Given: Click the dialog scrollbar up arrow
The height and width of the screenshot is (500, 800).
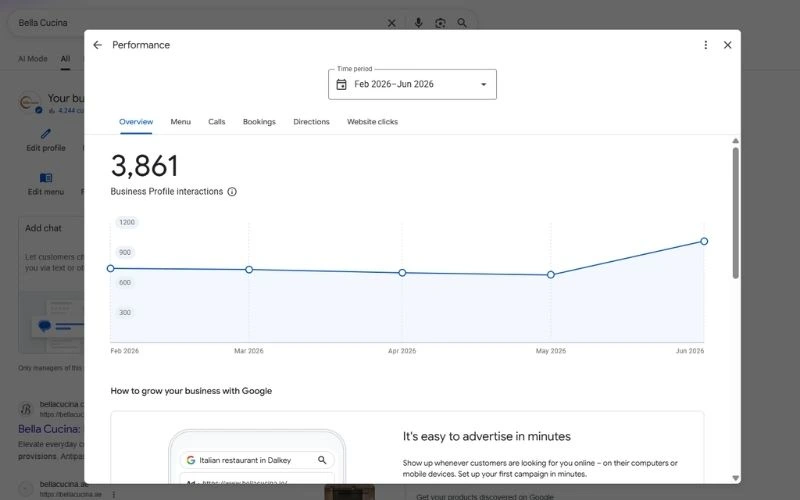Looking at the screenshot, I should [x=735, y=141].
